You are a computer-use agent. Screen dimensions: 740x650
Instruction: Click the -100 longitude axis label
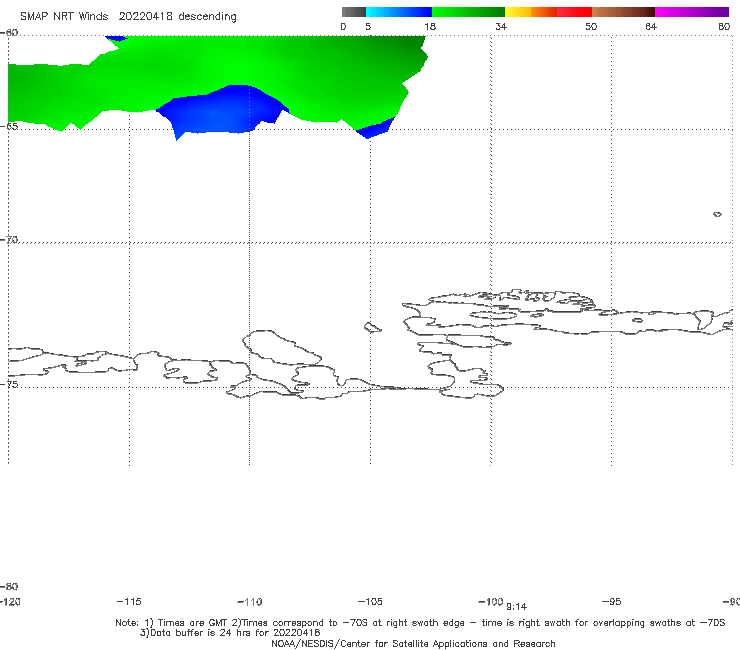pos(491,601)
